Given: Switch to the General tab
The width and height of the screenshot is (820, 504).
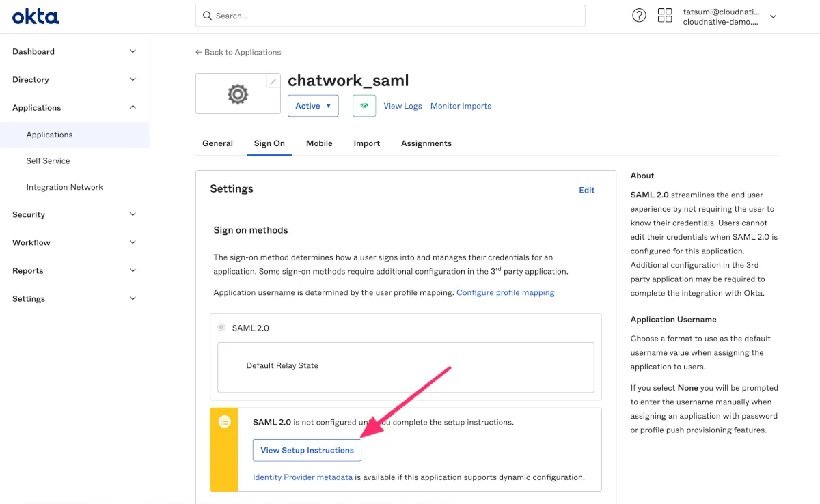Looking at the screenshot, I should point(217,143).
